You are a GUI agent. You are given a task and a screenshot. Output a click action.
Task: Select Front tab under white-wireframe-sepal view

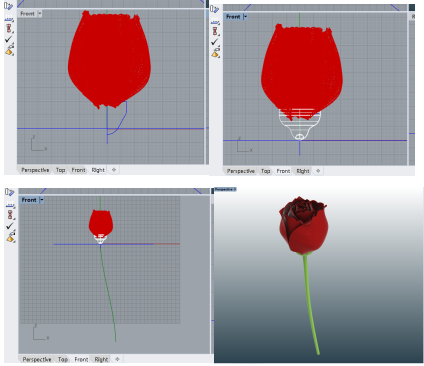click(x=283, y=171)
